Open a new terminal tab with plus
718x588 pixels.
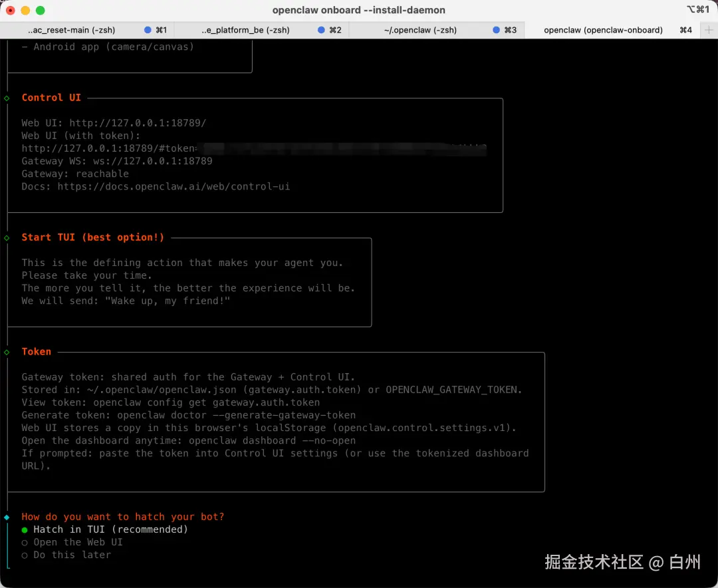(x=709, y=30)
